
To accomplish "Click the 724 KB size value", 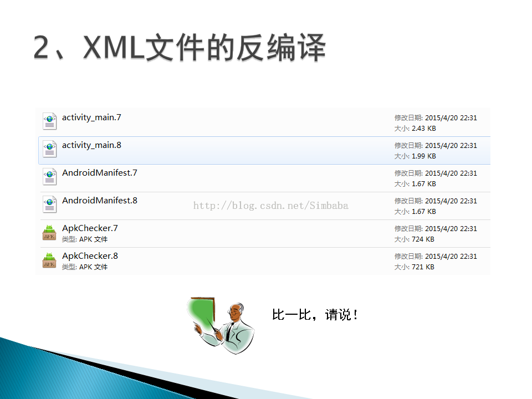I will pyautogui.click(x=423, y=239).
